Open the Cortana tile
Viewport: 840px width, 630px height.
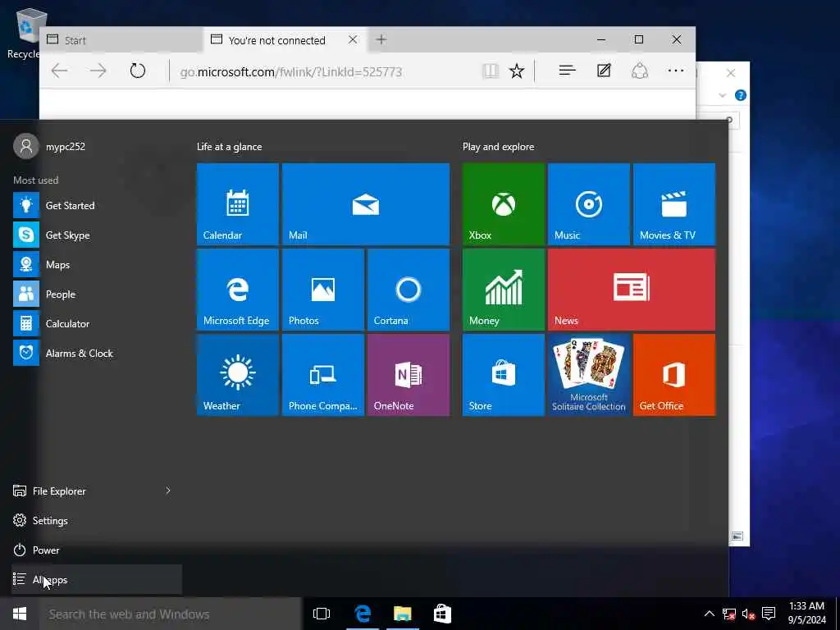tap(409, 290)
